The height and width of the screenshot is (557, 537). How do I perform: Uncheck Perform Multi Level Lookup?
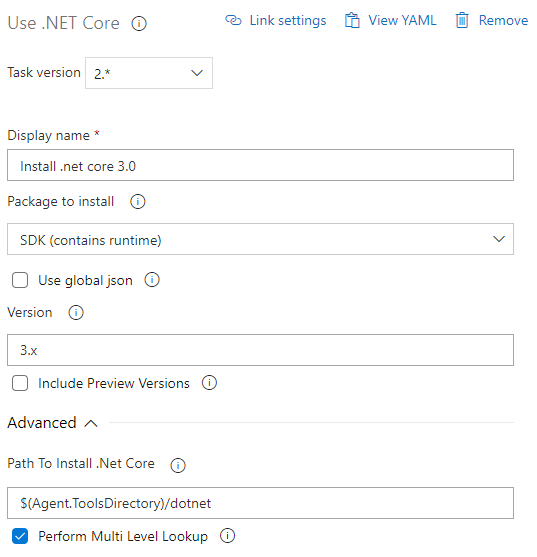(x=20, y=536)
